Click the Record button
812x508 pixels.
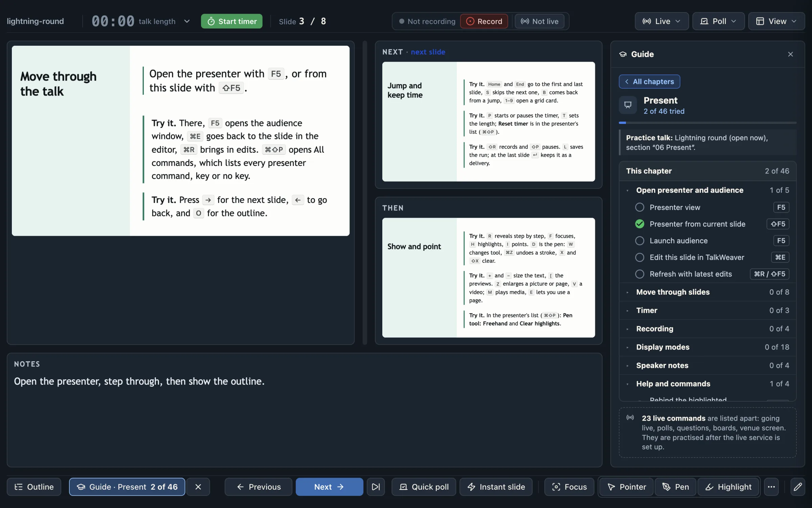click(x=484, y=21)
